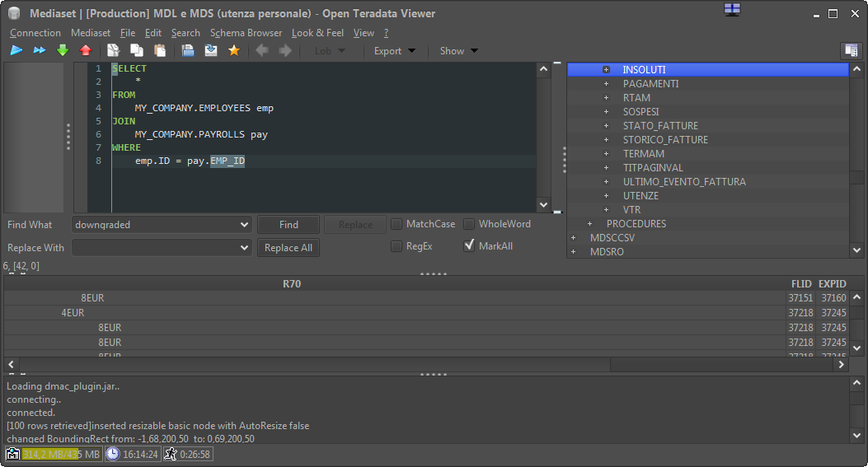Click the red up arrow icon

coord(85,50)
